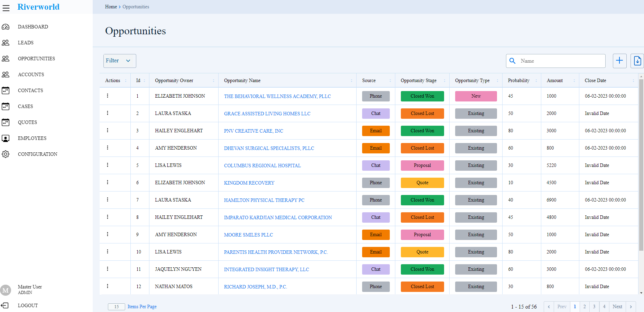
Task: Expand the Filter dropdown
Action: tap(119, 61)
